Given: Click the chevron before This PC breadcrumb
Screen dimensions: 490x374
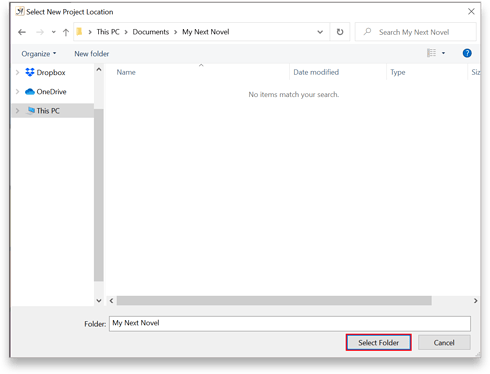Looking at the screenshot, I should point(90,32).
